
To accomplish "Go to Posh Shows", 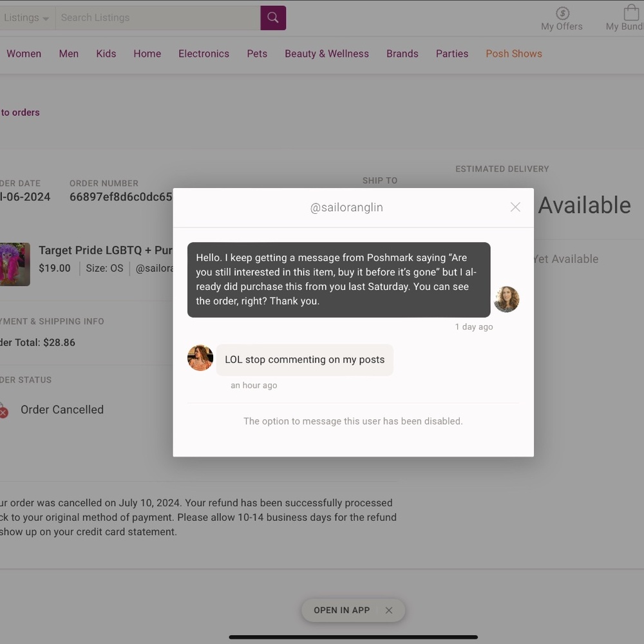I will pyautogui.click(x=514, y=54).
